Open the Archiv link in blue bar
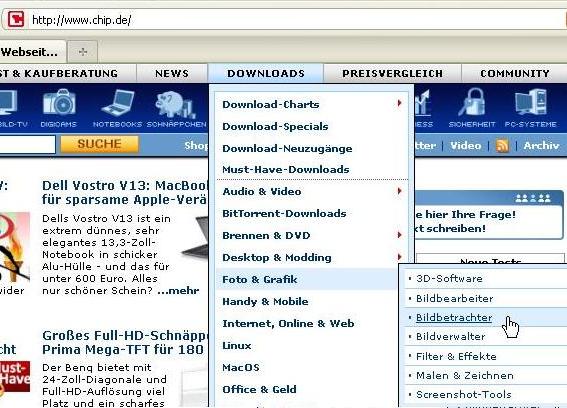567x408 pixels. [541, 145]
